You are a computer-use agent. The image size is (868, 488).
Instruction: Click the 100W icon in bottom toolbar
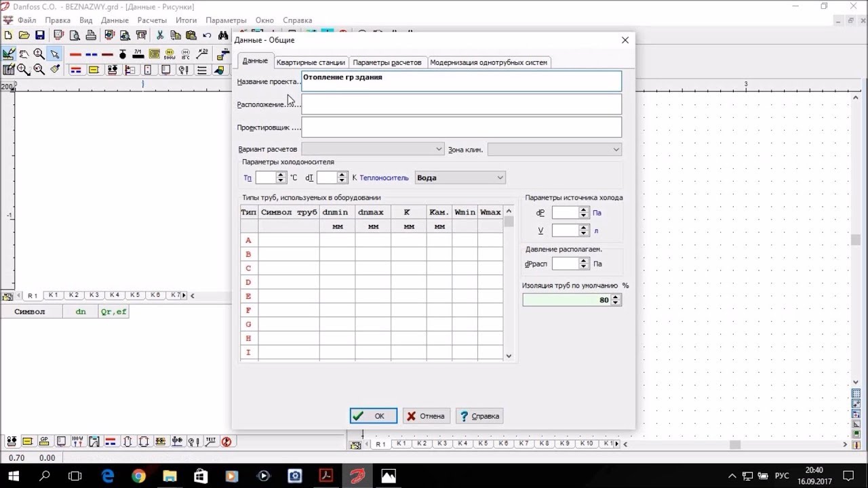pyautogui.click(x=77, y=441)
